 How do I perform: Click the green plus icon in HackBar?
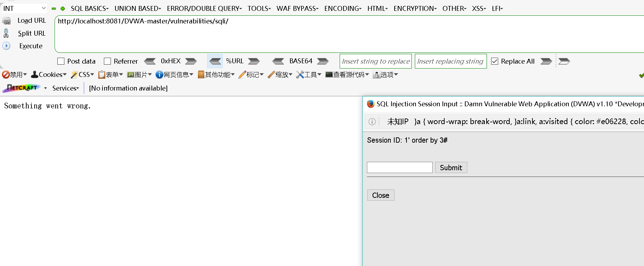[x=63, y=8]
